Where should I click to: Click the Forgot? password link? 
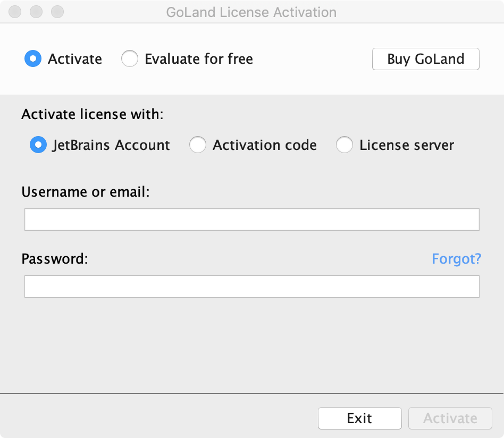(x=456, y=259)
